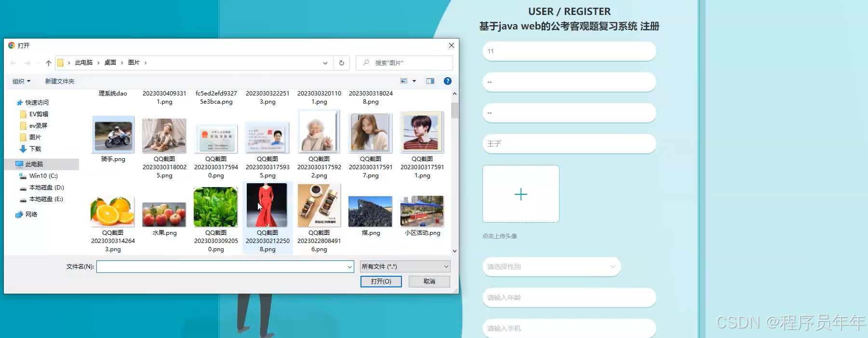The height and width of the screenshot is (338, 868).
Task: Select the young woman photo QQ截图20230303175917.png
Action: 370,133
